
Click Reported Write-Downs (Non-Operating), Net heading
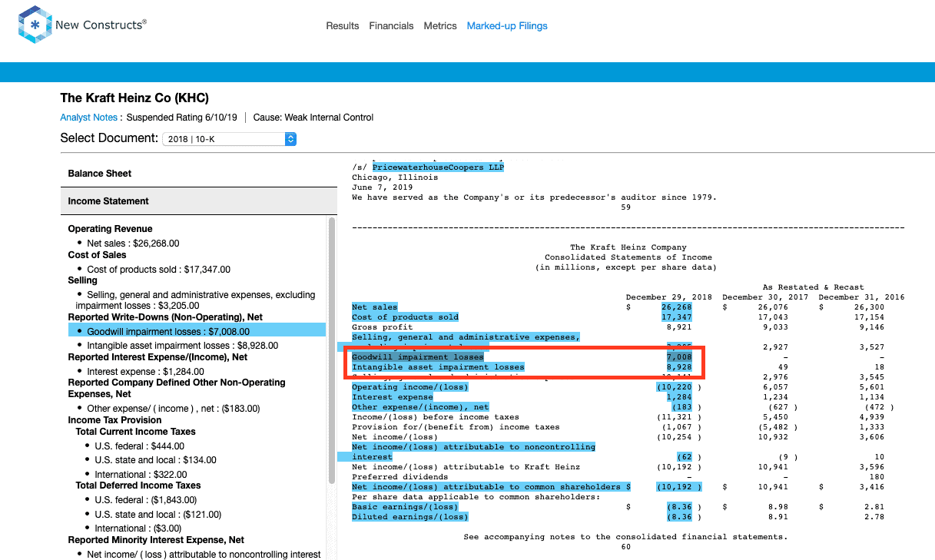click(x=165, y=317)
